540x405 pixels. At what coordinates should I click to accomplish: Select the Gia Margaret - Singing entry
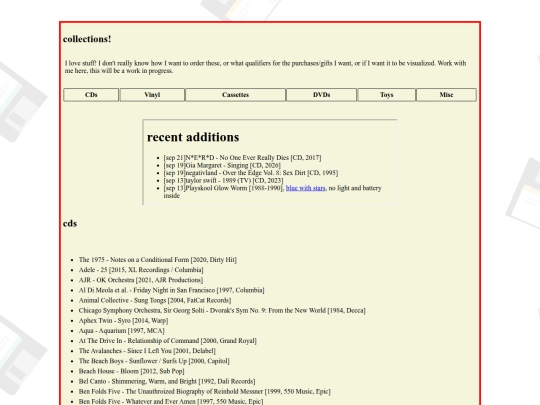point(222,165)
